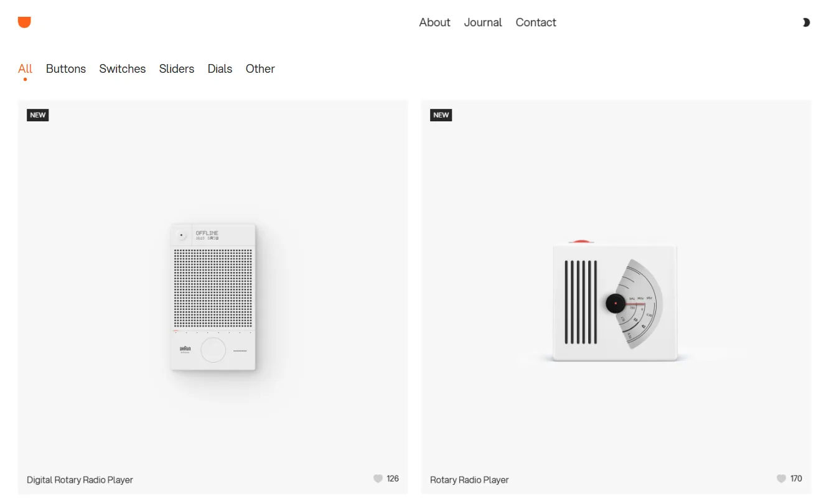829x504 pixels.
Task: Click the Digital Rotary Radio Player title
Action: coord(80,480)
